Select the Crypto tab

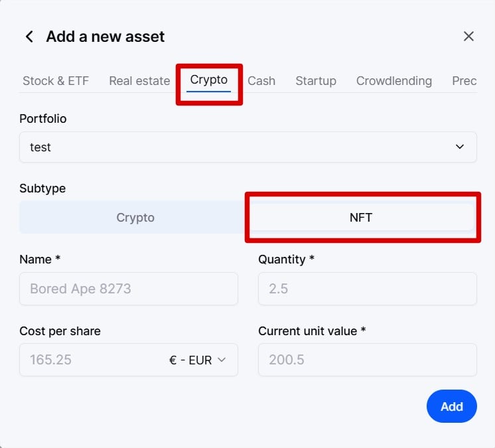[209, 80]
